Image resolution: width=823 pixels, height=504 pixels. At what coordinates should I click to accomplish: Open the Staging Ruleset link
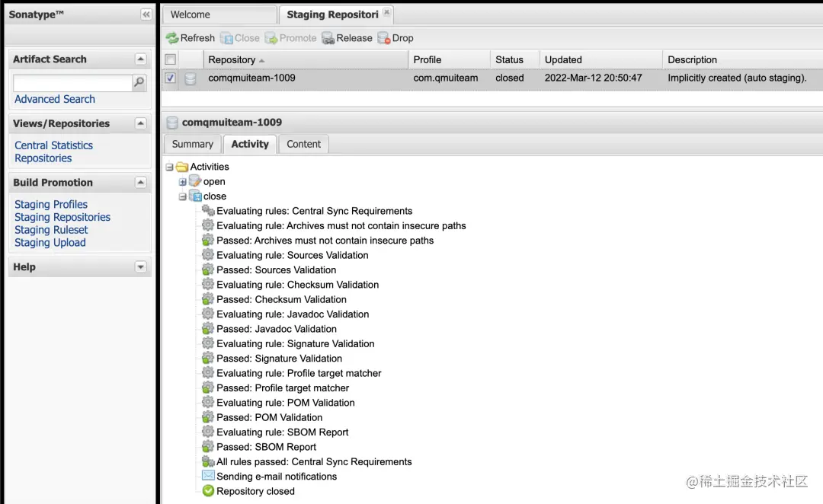(51, 230)
